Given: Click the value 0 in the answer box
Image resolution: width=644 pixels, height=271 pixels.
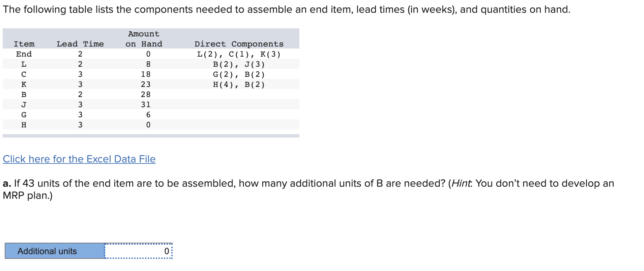Looking at the screenshot, I should tap(166, 251).
